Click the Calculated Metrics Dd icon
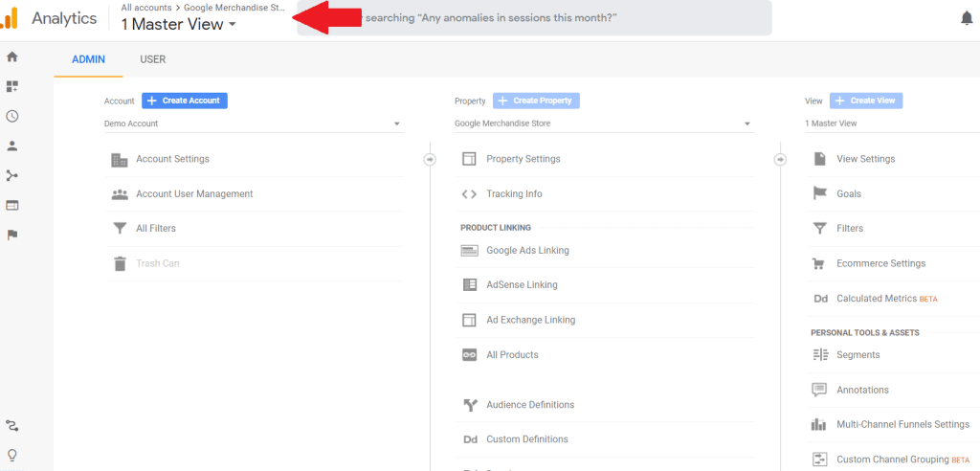This screenshot has width=980, height=471. 820,299
